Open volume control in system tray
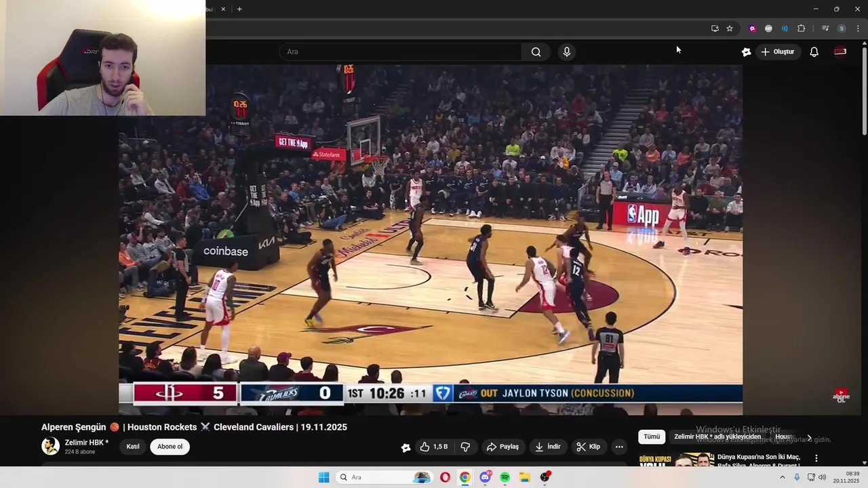This screenshot has width=868, height=488. pos(823,477)
